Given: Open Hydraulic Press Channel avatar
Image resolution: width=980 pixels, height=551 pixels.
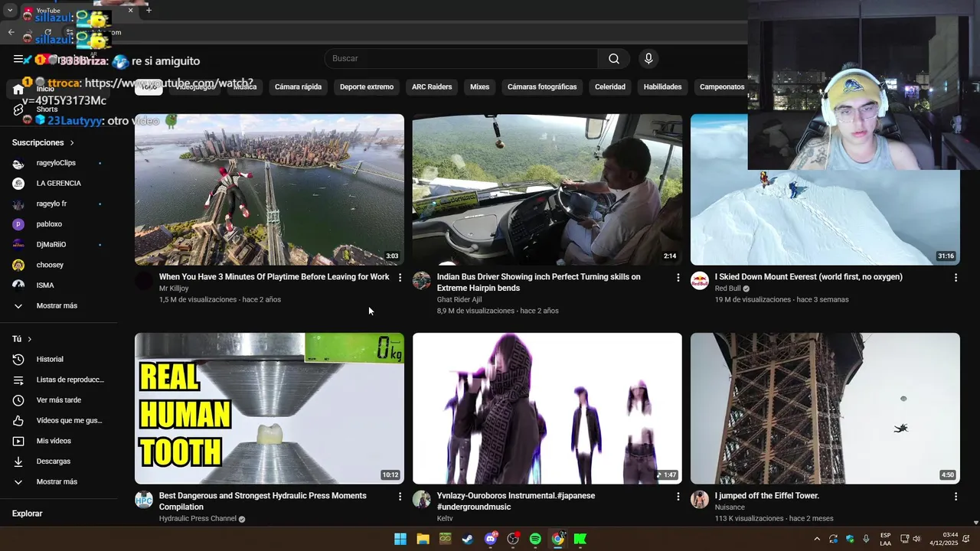Looking at the screenshot, I should [x=144, y=500].
